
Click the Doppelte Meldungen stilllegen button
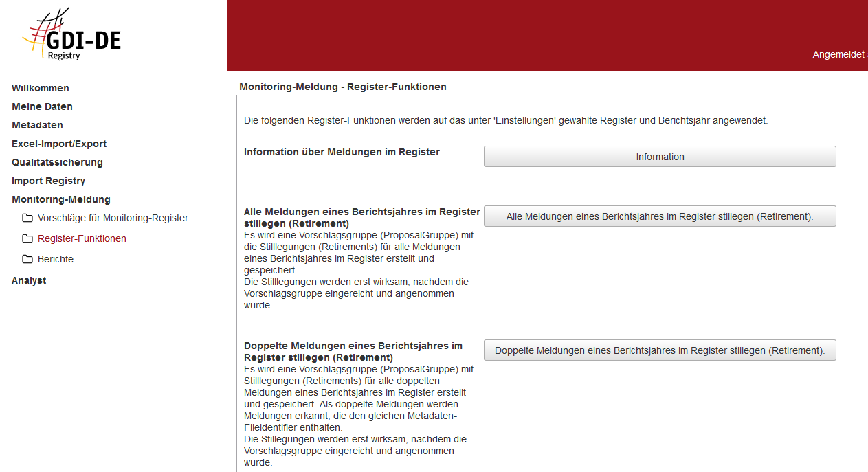click(x=660, y=350)
